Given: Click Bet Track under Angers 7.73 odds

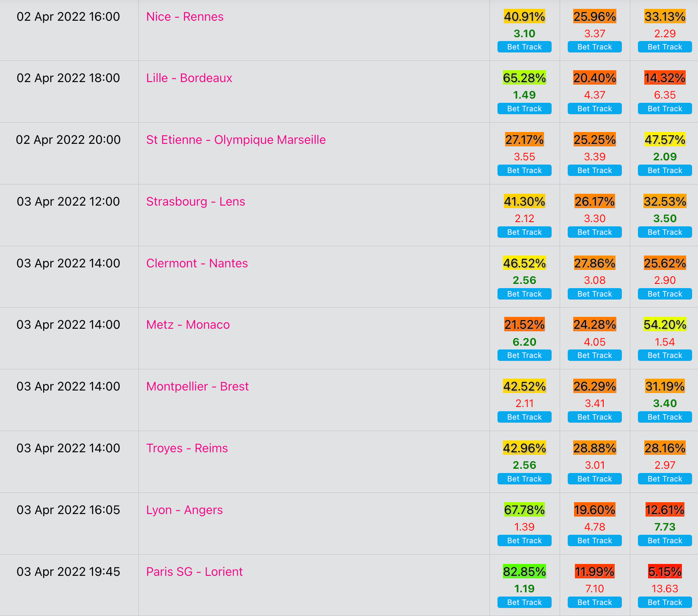Looking at the screenshot, I should (x=665, y=541).
